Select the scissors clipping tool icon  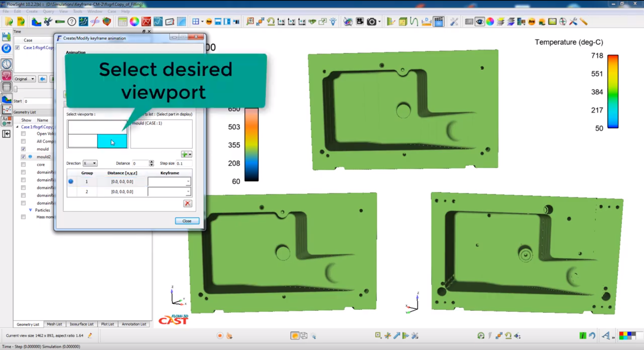pyautogui.click(x=48, y=22)
